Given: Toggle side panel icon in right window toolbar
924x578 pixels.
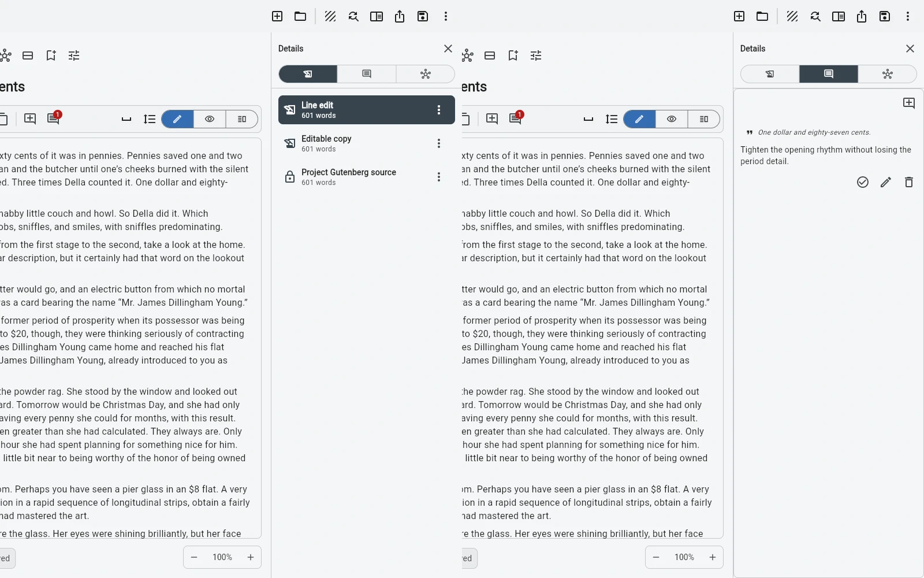Looking at the screenshot, I should pyautogui.click(x=839, y=16).
